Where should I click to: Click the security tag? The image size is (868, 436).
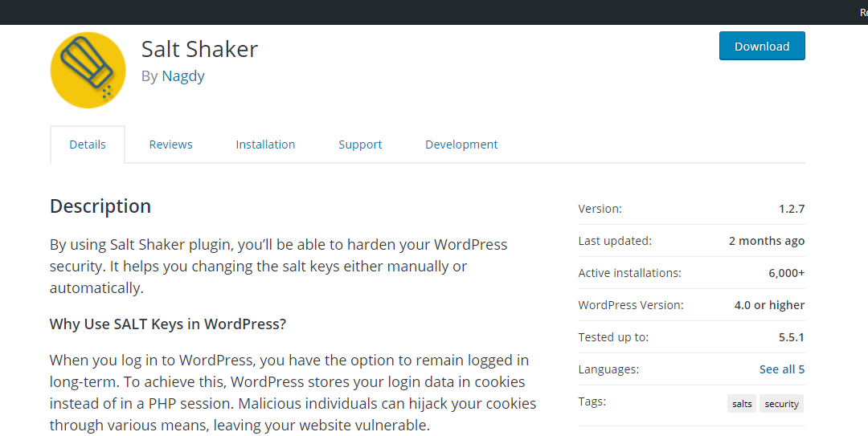coord(781,404)
